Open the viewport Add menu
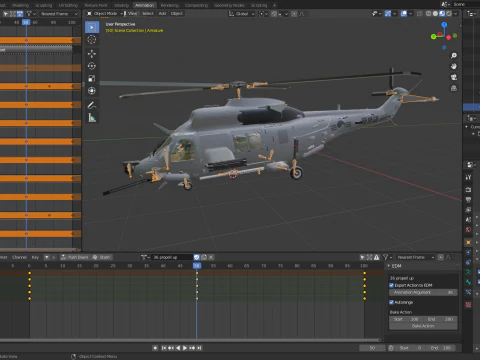480x360 pixels. 162,14
